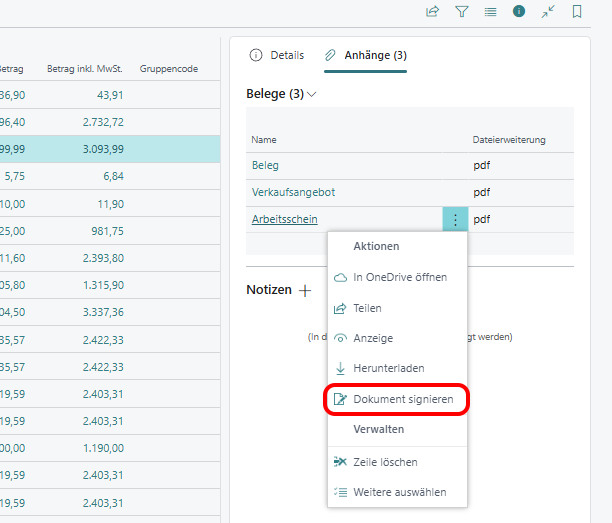Click the Name column header
612x523 pixels.
point(264,140)
